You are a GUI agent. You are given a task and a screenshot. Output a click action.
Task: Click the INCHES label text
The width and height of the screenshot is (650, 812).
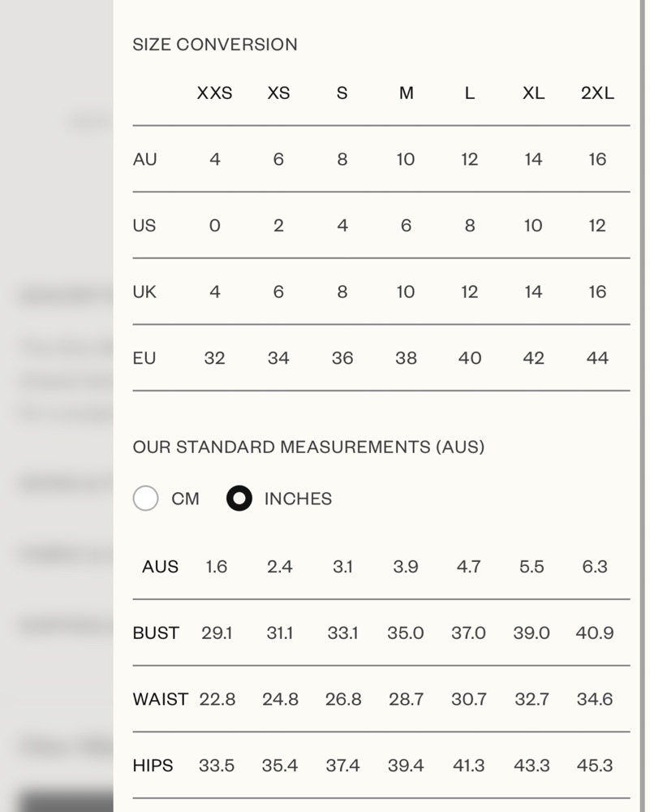pos(298,499)
